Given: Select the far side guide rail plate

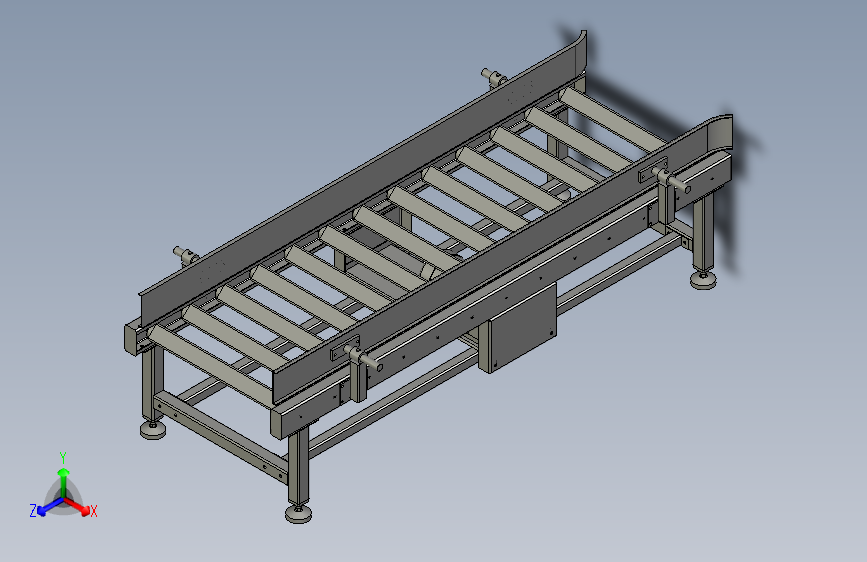Looking at the screenshot, I should click(x=362, y=180).
